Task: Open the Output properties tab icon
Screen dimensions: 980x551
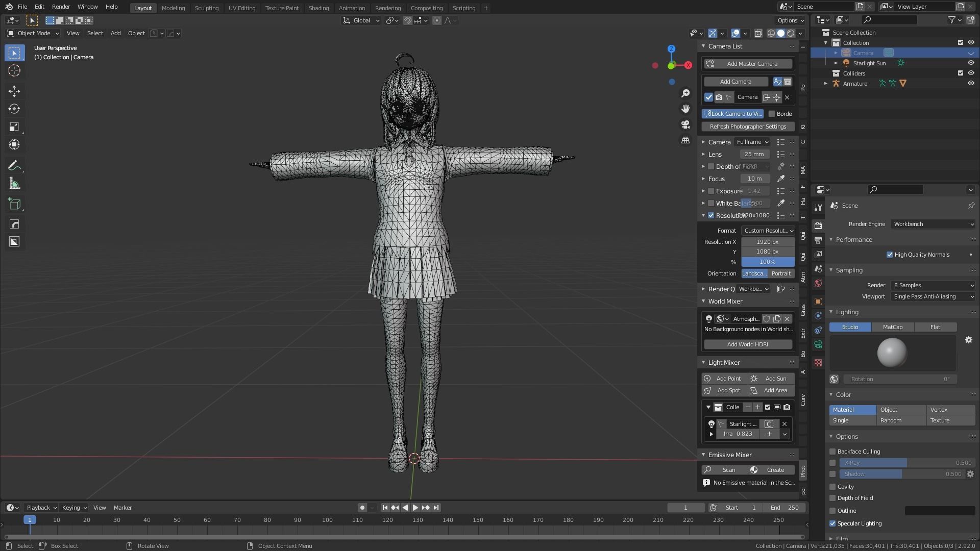Action: coord(818,240)
